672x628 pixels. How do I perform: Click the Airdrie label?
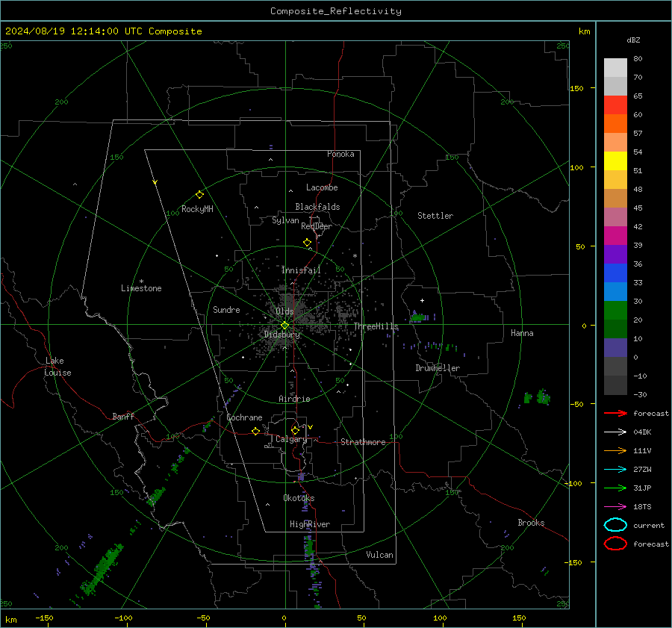tap(294, 399)
